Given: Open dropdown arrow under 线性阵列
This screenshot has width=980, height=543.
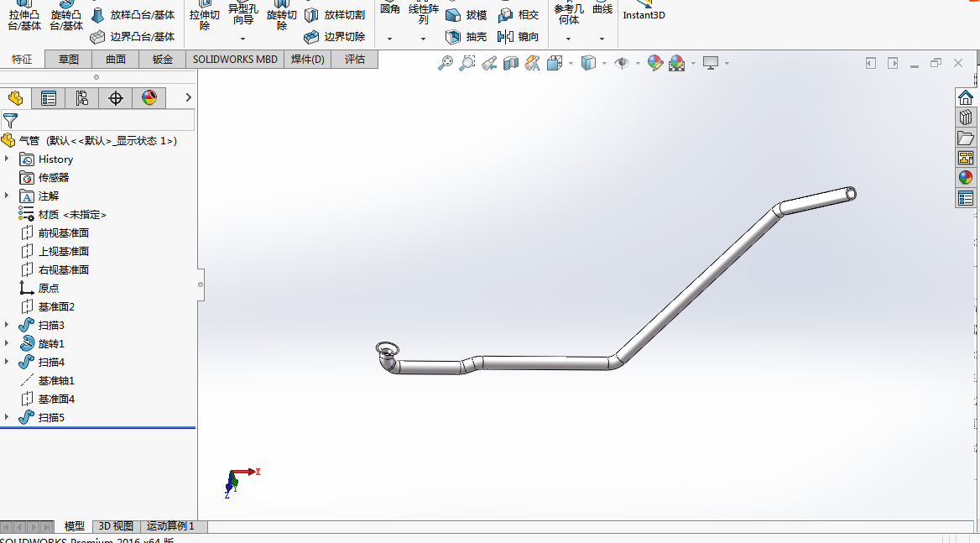Looking at the screenshot, I should [423, 39].
